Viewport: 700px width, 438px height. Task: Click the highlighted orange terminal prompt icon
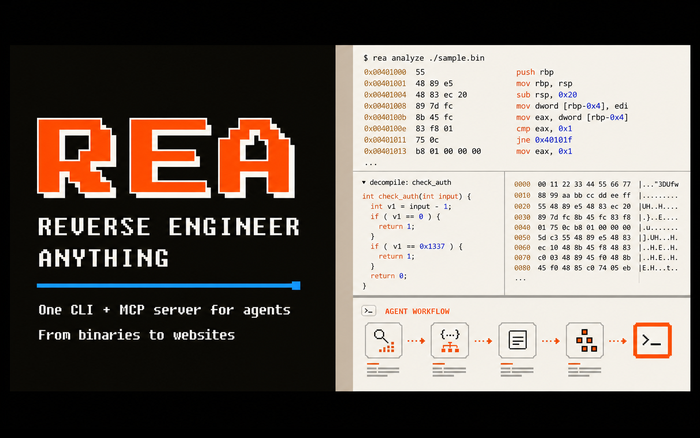tap(652, 341)
